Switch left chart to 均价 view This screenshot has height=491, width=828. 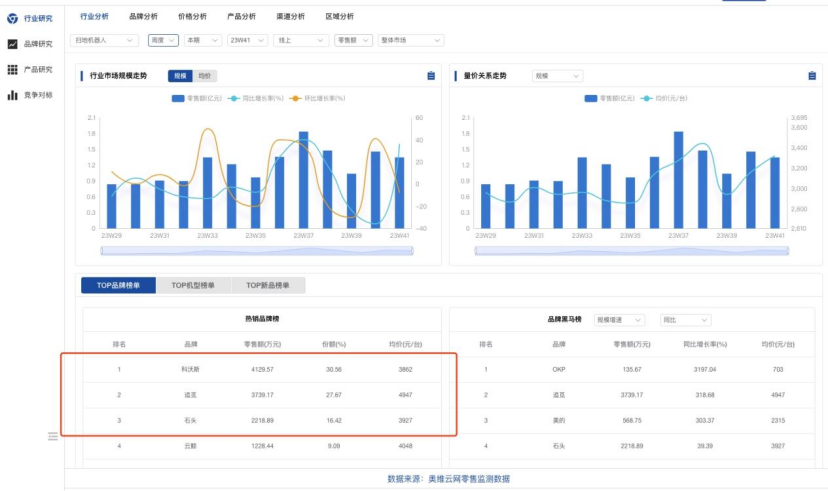[204, 76]
